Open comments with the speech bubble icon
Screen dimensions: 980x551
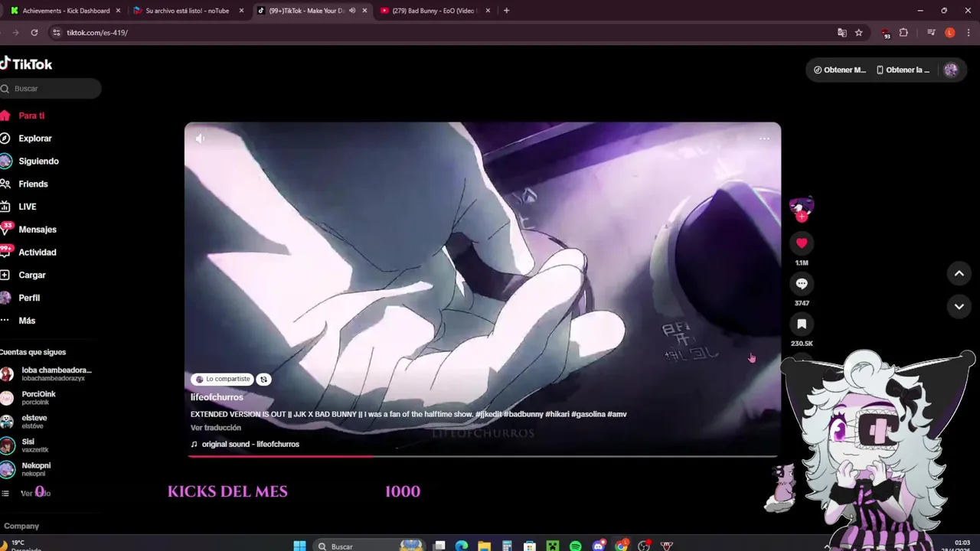point(802,284)
